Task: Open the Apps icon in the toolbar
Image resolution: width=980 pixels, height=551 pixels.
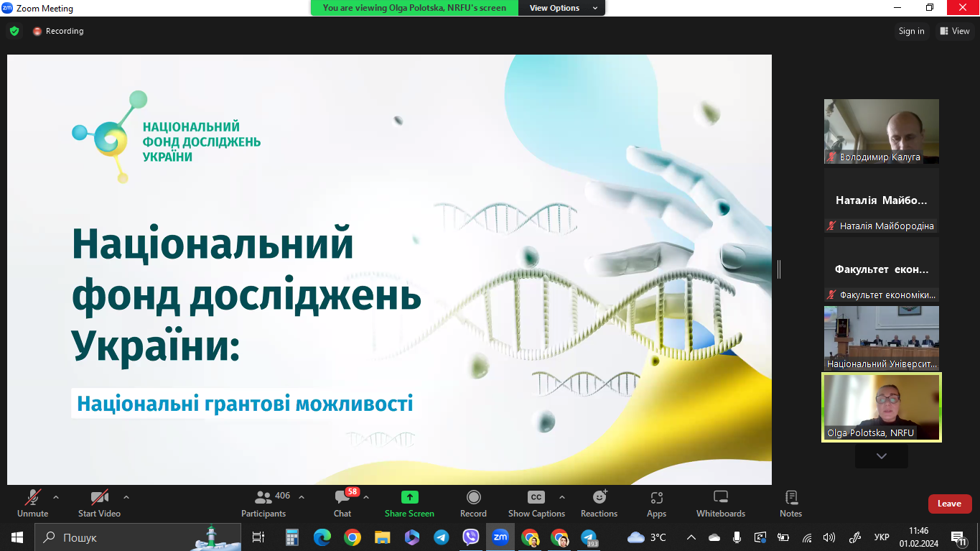Action: [x=656, y=497]
